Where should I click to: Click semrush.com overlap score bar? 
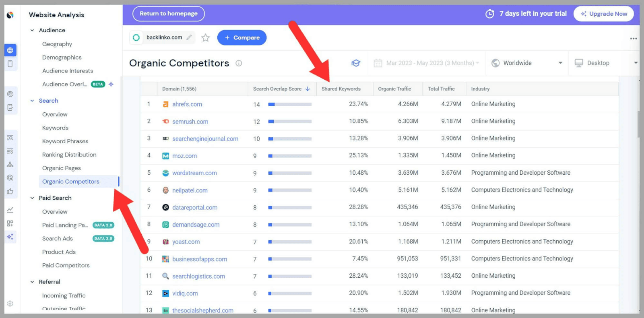(290, 121)
